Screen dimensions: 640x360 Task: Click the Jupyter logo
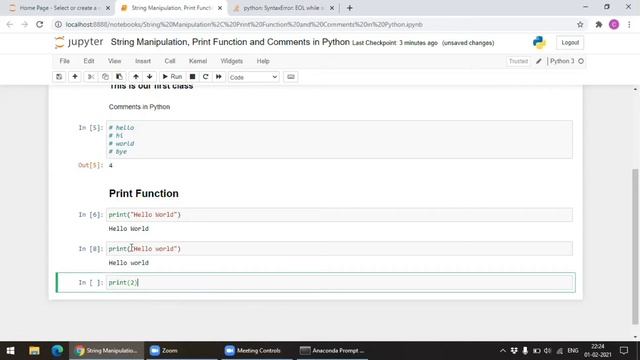click(x=79, y=42)
